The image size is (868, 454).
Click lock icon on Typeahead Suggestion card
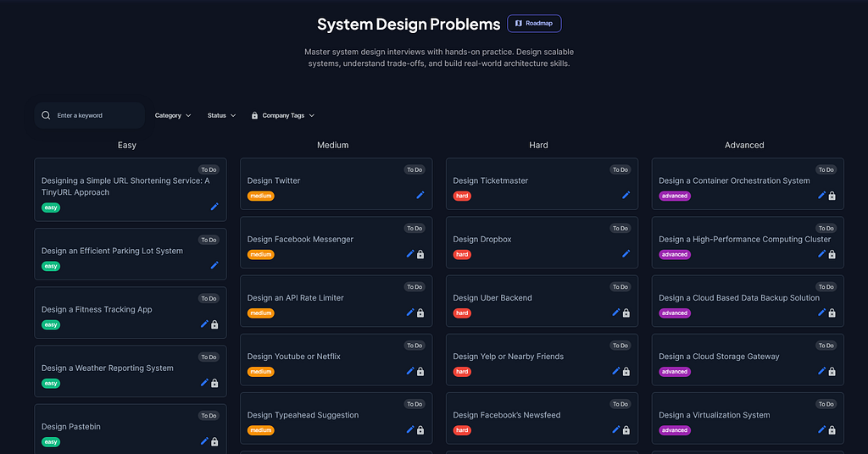click(420, 430)
